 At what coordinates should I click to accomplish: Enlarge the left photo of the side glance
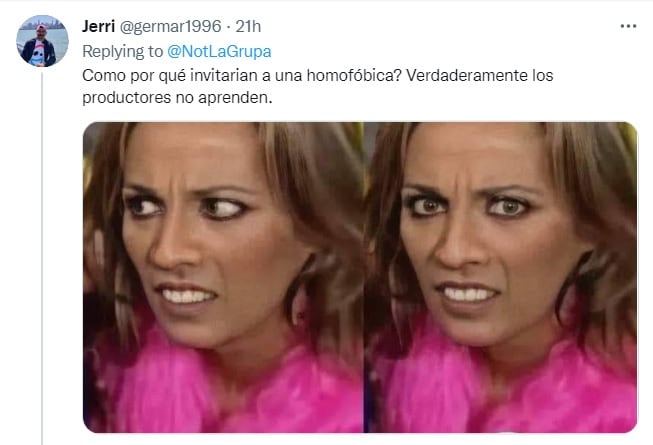pos(223,277)
